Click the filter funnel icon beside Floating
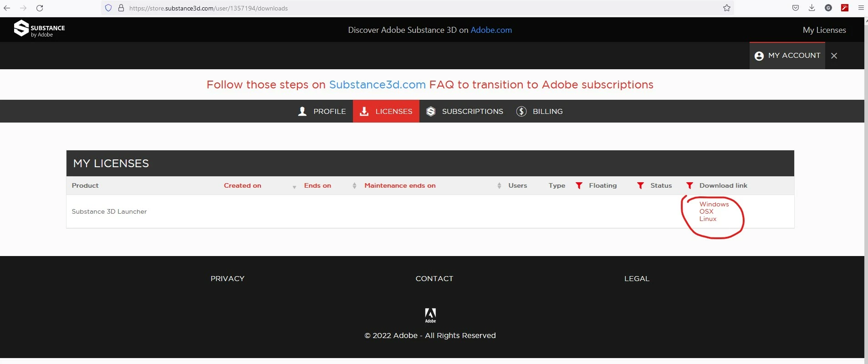868x364 pixels. 640,185
